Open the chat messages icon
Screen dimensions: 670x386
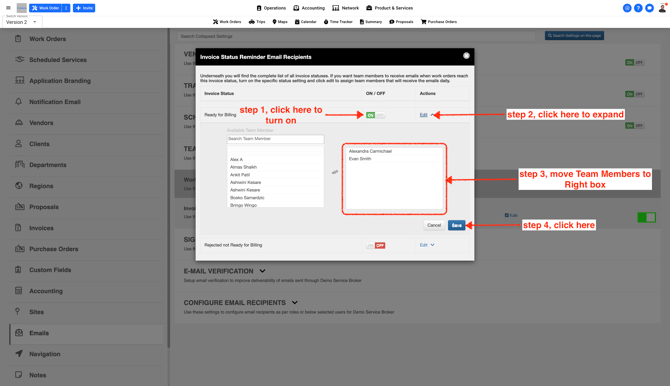coord(649,8)
